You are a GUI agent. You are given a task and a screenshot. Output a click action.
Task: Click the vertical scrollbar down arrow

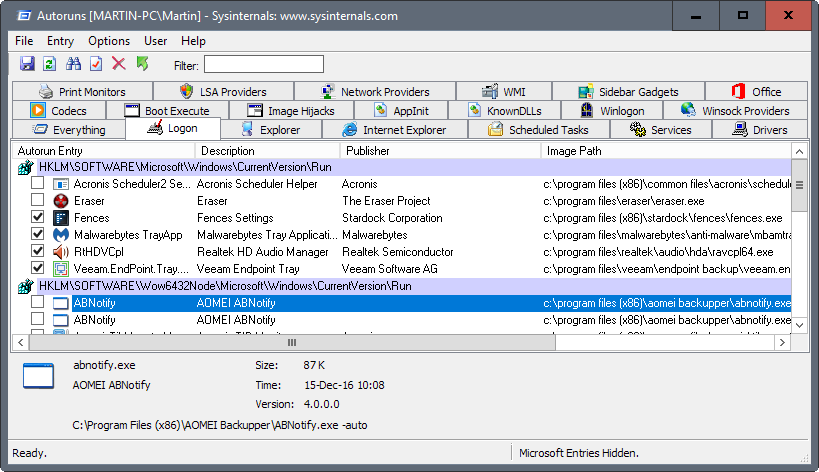point(799,325)
